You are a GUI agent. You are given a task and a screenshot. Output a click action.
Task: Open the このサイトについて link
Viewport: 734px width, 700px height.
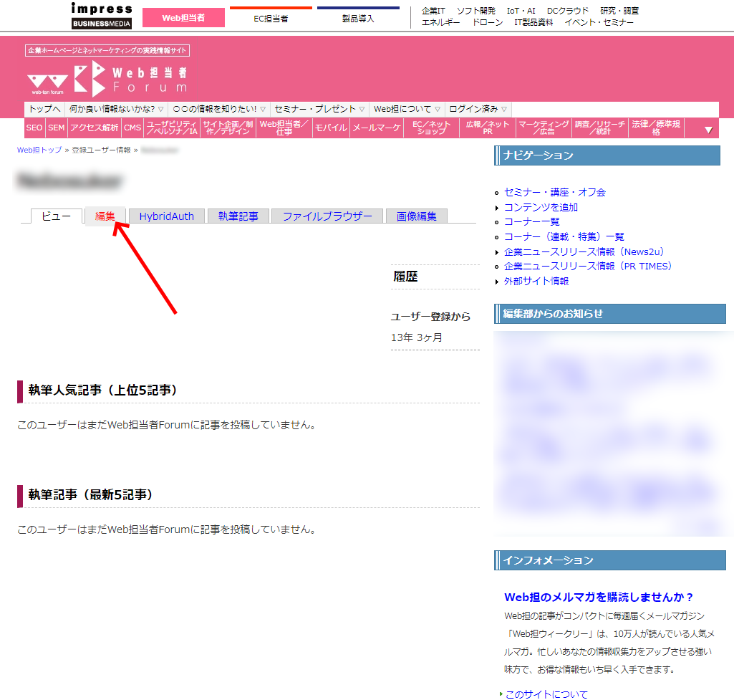(546, 694)
